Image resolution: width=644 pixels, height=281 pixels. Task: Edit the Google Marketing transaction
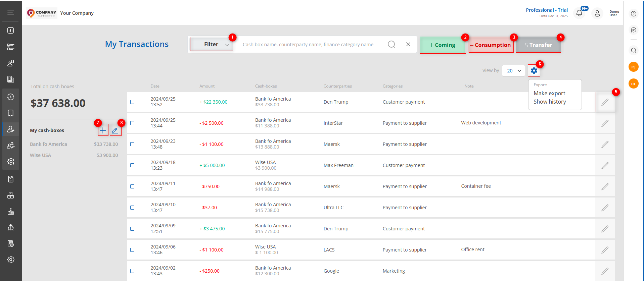click(605, 271)
